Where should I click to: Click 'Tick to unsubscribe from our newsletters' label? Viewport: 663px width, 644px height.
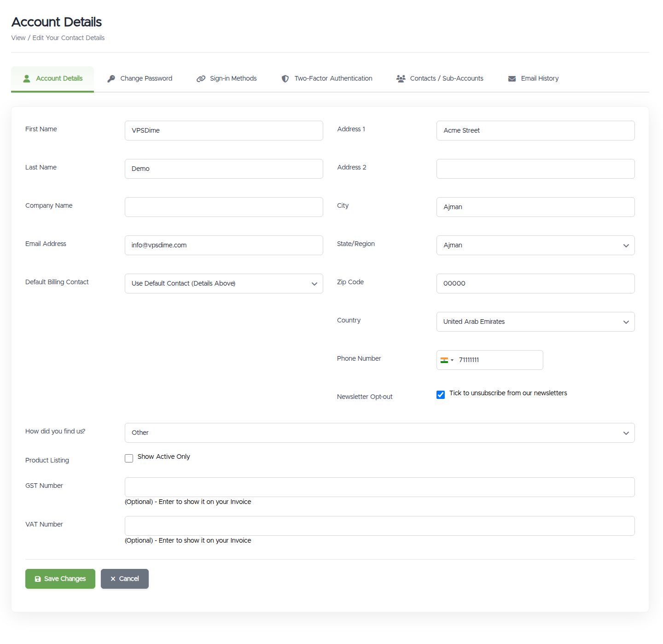(508, 393)
